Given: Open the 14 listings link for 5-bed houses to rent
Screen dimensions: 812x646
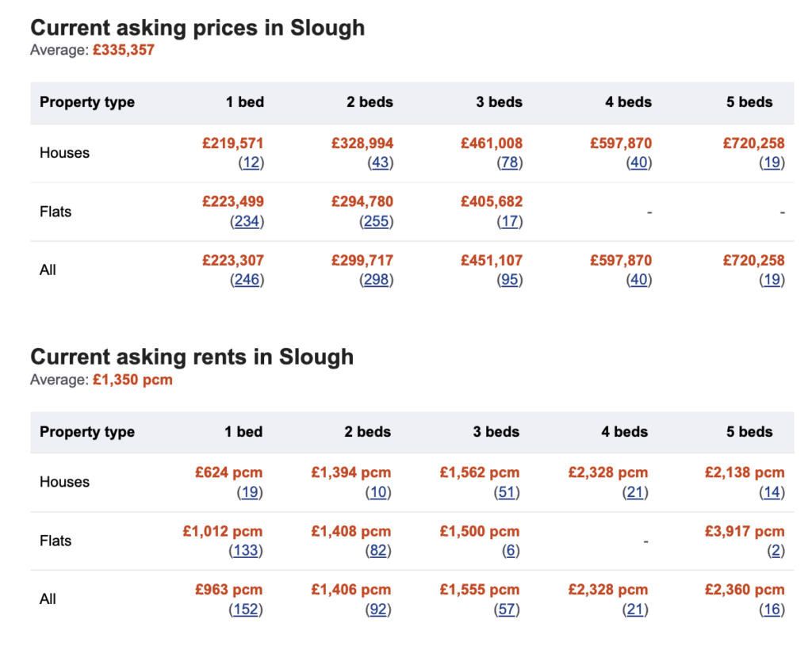Looking at the screenshot, I should 772,492.
